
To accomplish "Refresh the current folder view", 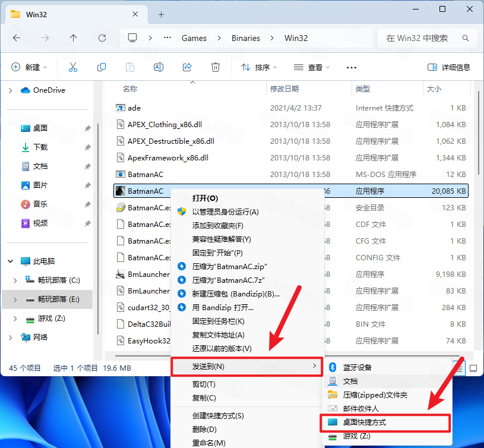I will [x=102, y=38].
